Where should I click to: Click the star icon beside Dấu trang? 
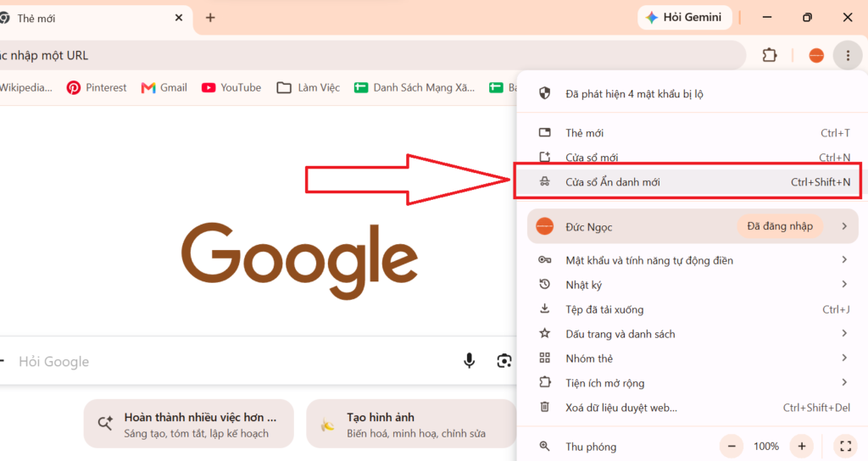(x=545, y=333)
